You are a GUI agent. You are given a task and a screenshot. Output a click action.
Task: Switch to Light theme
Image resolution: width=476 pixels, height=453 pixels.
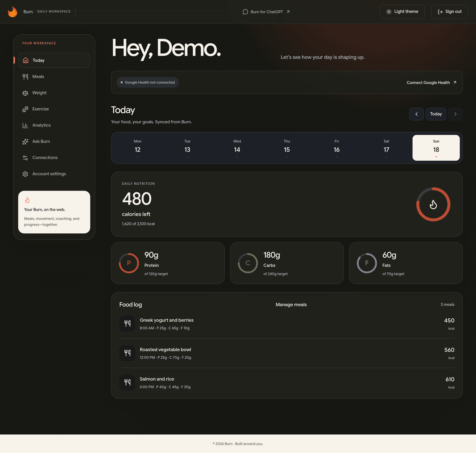click(402, 12)
